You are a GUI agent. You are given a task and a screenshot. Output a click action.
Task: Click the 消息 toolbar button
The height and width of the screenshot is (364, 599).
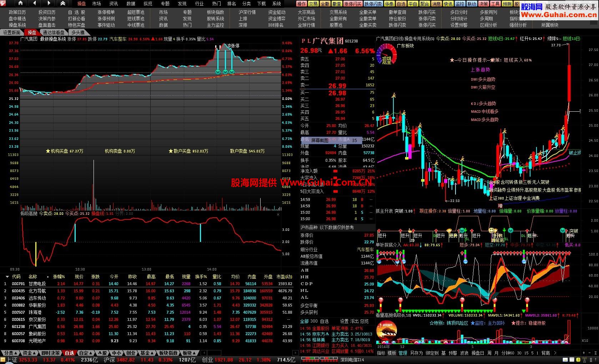436,4
